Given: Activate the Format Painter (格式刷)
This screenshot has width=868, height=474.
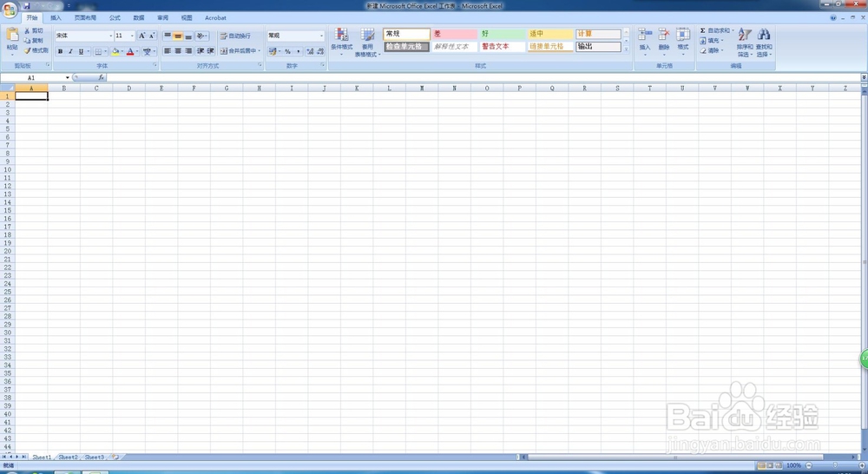Looking at the screenshot, I should (x=36, y=50).
